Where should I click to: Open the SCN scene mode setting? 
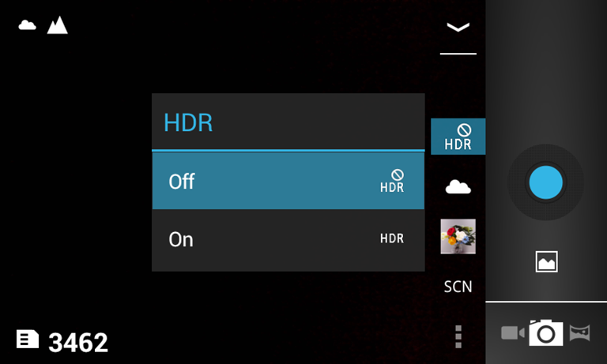458,287
